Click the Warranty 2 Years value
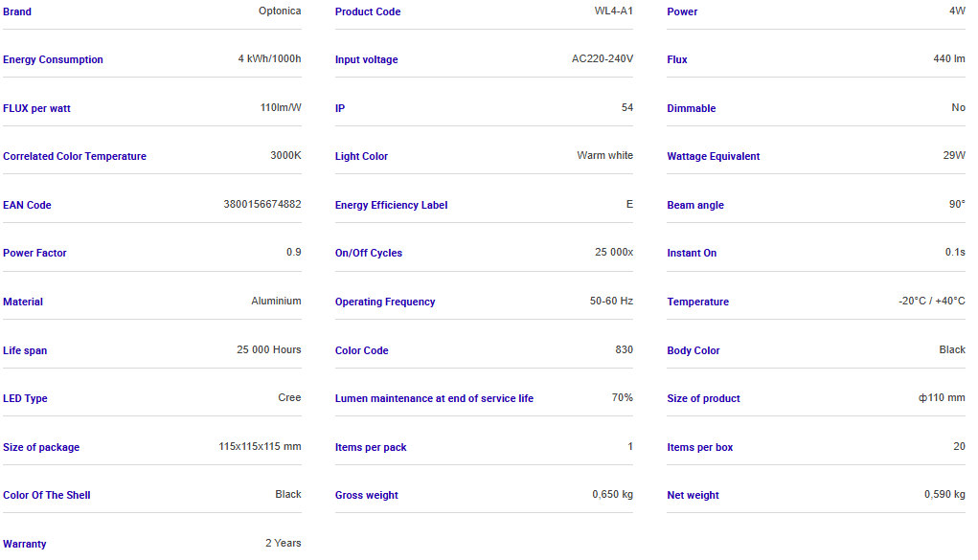This screenshot has width=978, height=560. pyautogui.click(x=283, y=544)
